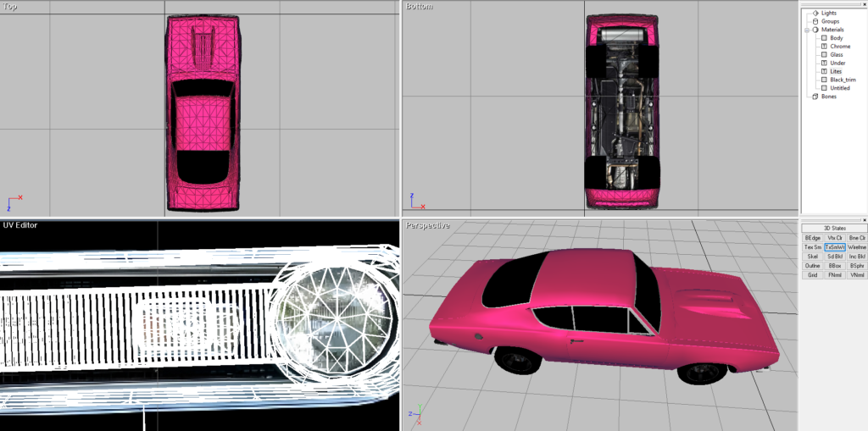868x431 pixels.
Task: Click the 3D States header button
Action: (834, 229)
